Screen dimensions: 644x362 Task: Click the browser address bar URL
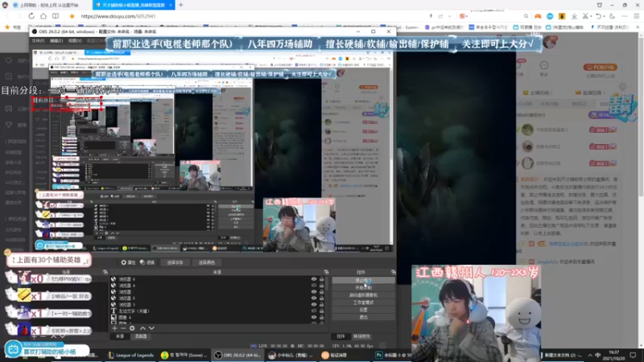pyautogui.click(x=118, y=16)
